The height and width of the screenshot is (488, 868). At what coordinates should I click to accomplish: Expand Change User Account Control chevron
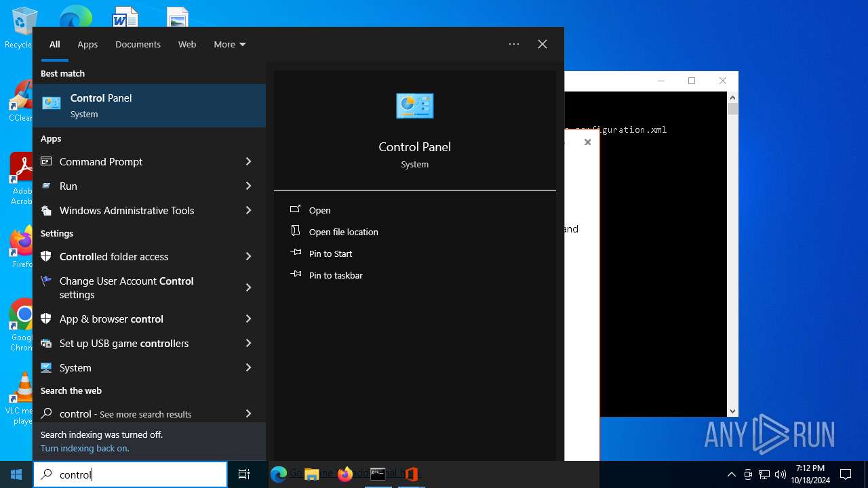[248, 287]
